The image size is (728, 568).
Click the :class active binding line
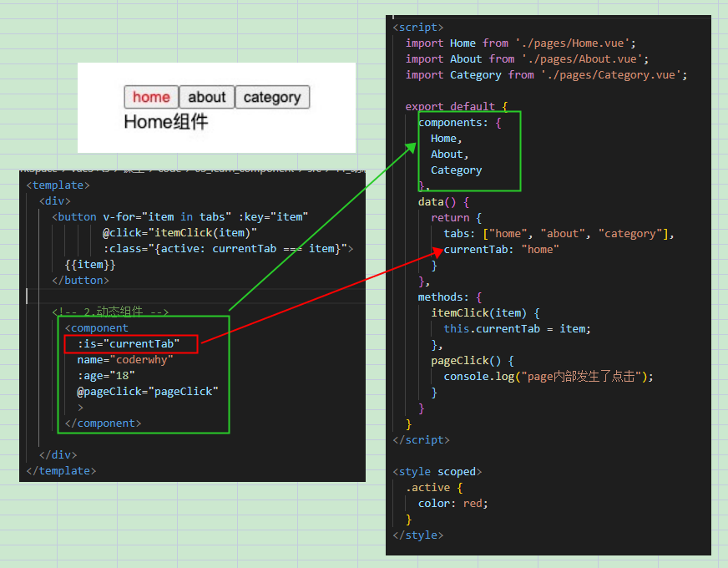point(228,248)
